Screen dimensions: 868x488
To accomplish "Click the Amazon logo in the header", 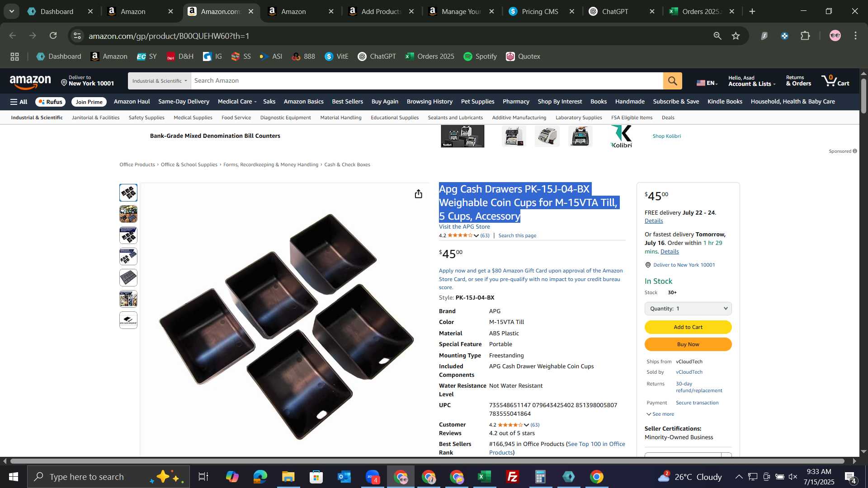I will (x=30, y=82).
